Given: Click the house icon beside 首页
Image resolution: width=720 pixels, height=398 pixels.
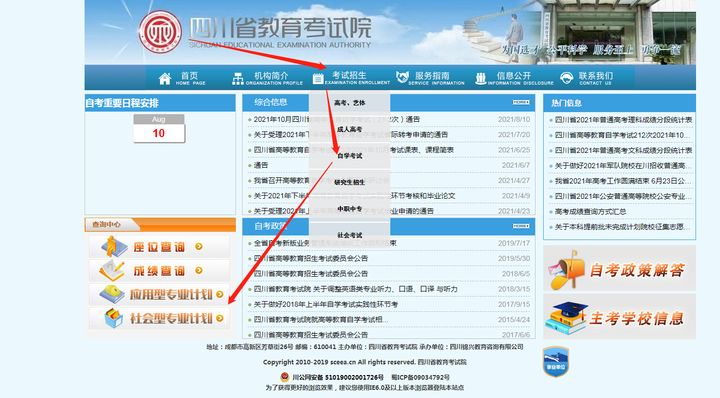Looking at the screenshot, I should 165,78.
